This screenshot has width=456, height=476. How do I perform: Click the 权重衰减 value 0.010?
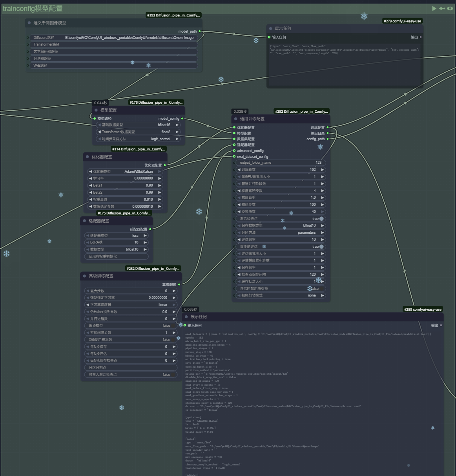148,200
